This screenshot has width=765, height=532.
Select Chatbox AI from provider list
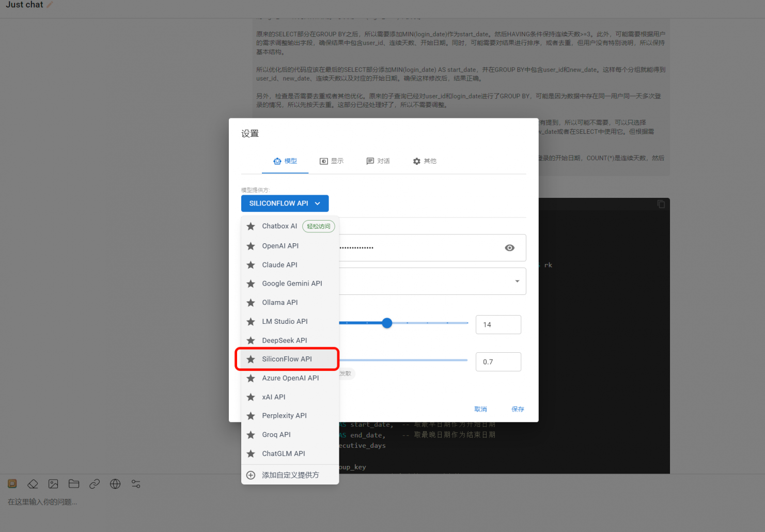click(x=290, y=226)
